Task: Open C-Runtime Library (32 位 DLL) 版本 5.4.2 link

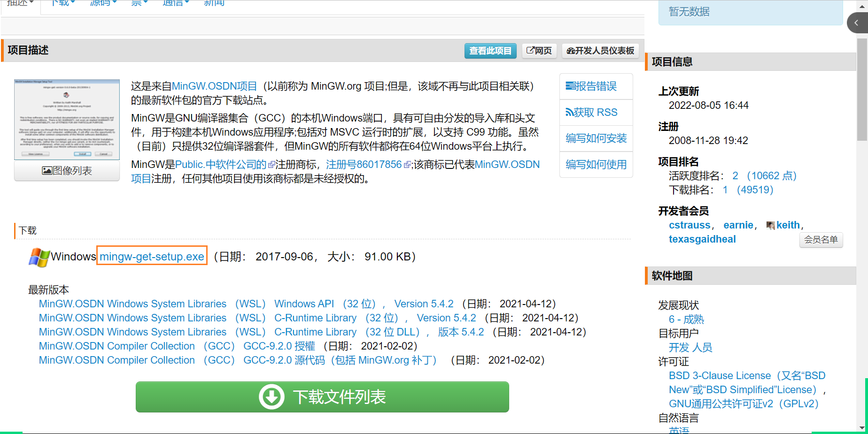Action: 261,332
